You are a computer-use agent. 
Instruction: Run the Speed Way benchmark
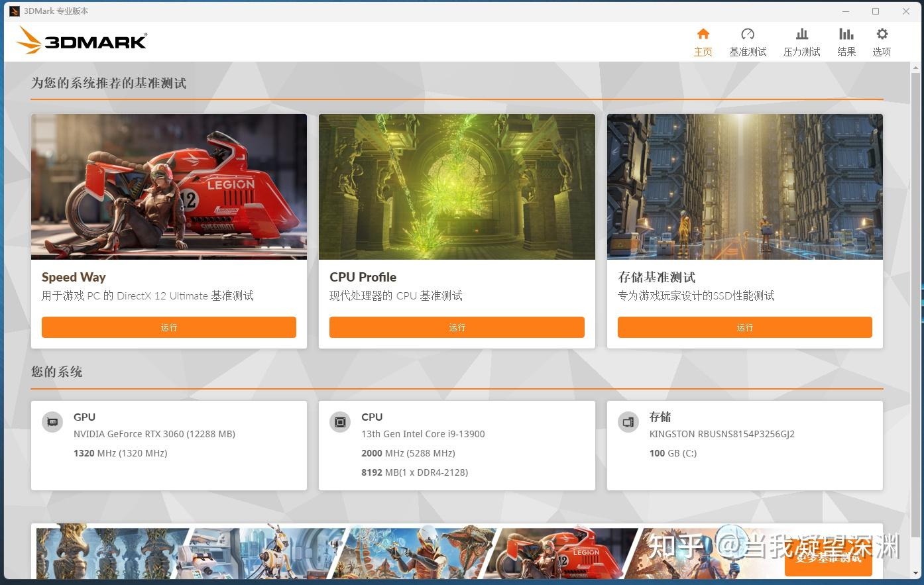tap(168, 327)
